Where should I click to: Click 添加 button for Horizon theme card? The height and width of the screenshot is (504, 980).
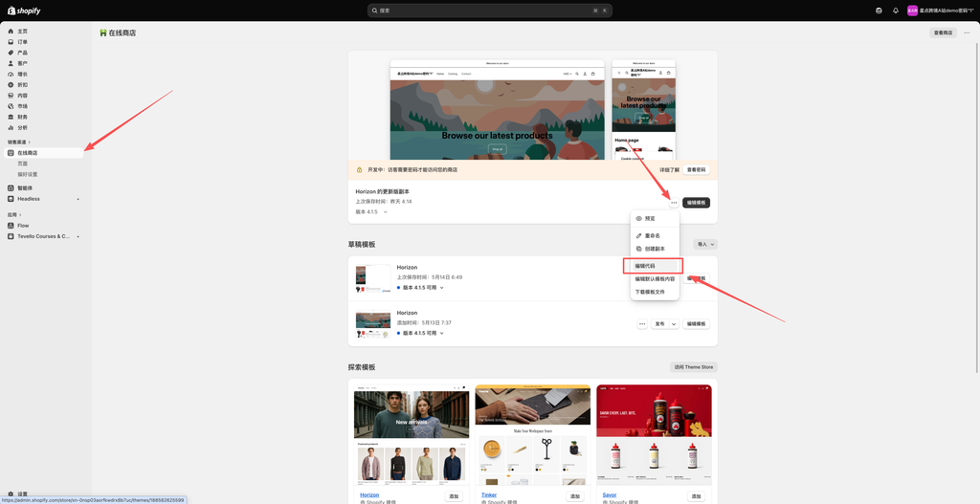(454, 496)
